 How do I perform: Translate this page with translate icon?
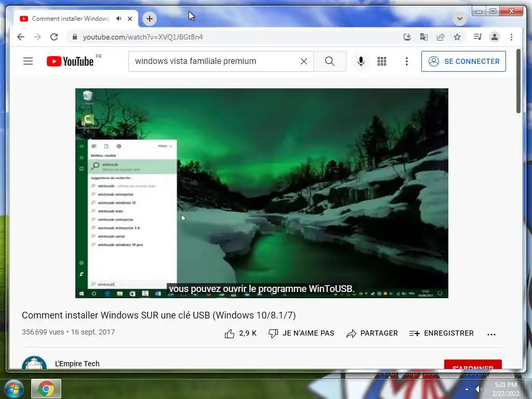pyautogui.click(x=424, y=37)
